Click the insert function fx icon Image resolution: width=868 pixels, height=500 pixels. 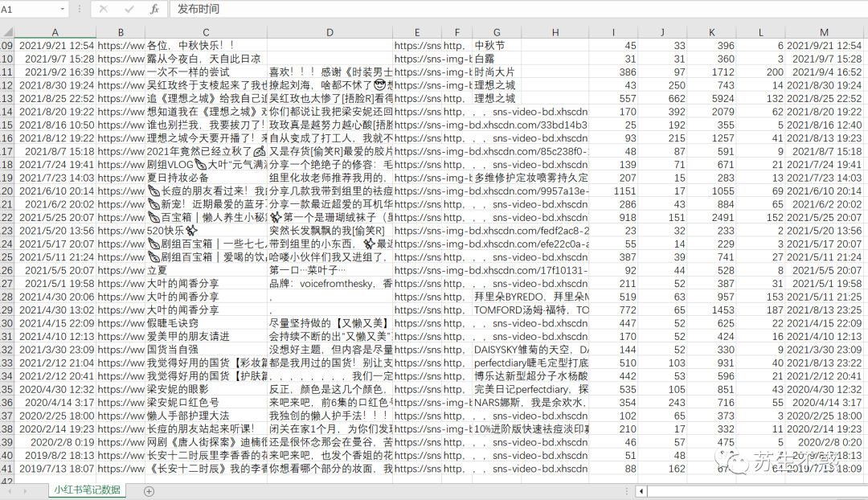point(154,9)
